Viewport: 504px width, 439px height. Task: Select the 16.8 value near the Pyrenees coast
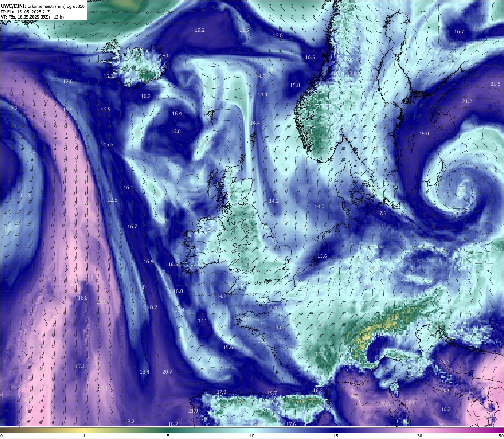click(318, 390)
